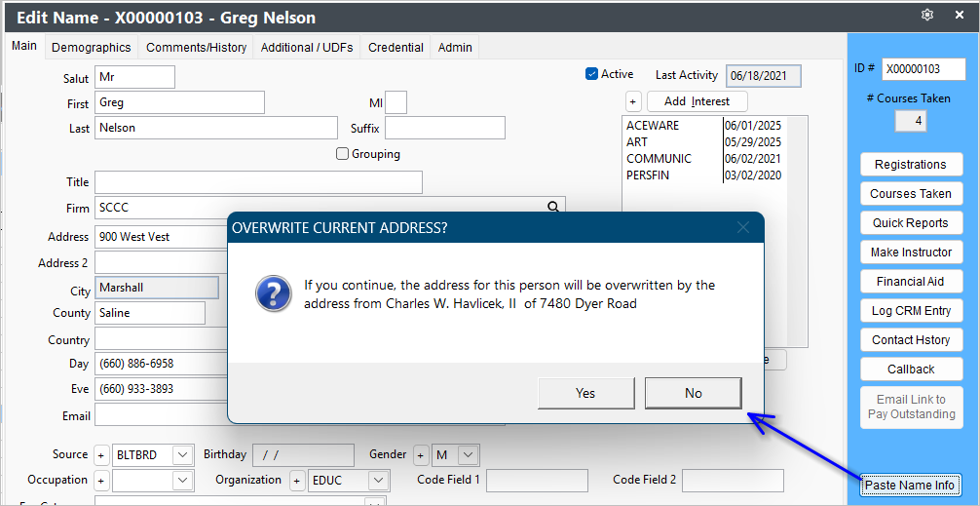The image size is (980, 506).
Task: Open Contact Hstory
Action: coord(911,340)
